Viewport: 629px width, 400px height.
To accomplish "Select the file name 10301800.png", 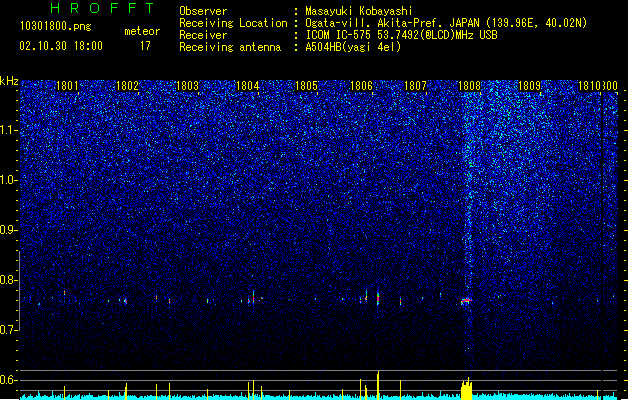I will pos(56,26).
